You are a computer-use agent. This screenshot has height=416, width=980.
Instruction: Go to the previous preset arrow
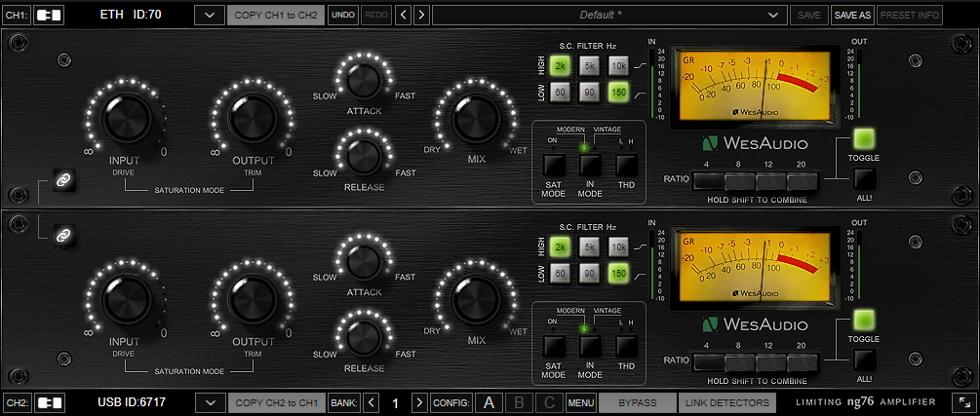(x=404, y=15)
